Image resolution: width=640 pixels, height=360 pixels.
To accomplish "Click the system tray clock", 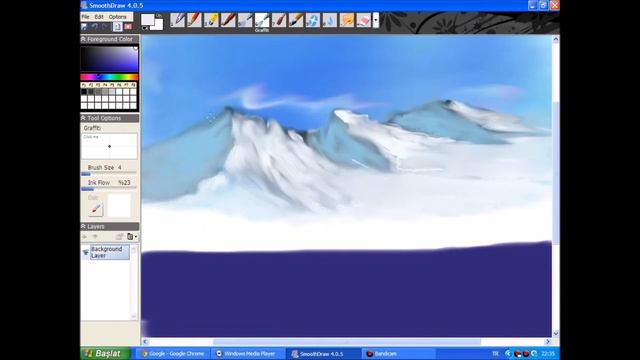I will (548, 354).
